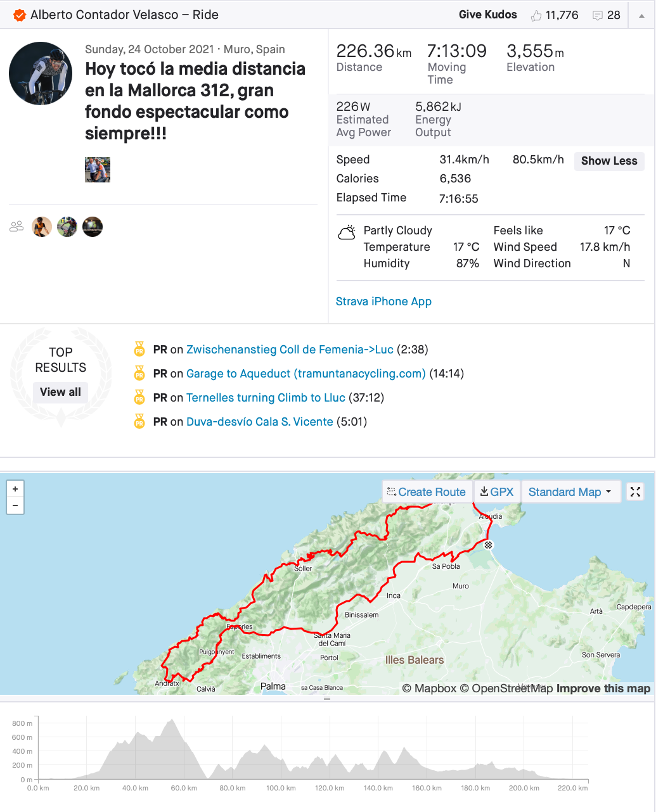Open the Strava iPhone App link

coord(383,301)
